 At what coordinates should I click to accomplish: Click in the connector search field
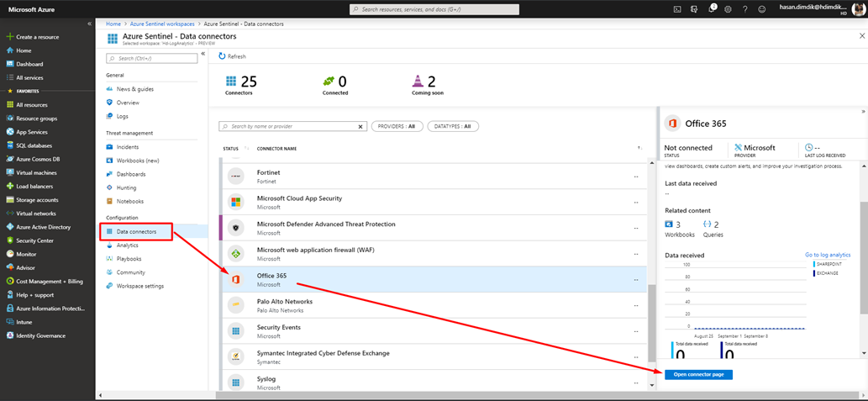[292, 126]
